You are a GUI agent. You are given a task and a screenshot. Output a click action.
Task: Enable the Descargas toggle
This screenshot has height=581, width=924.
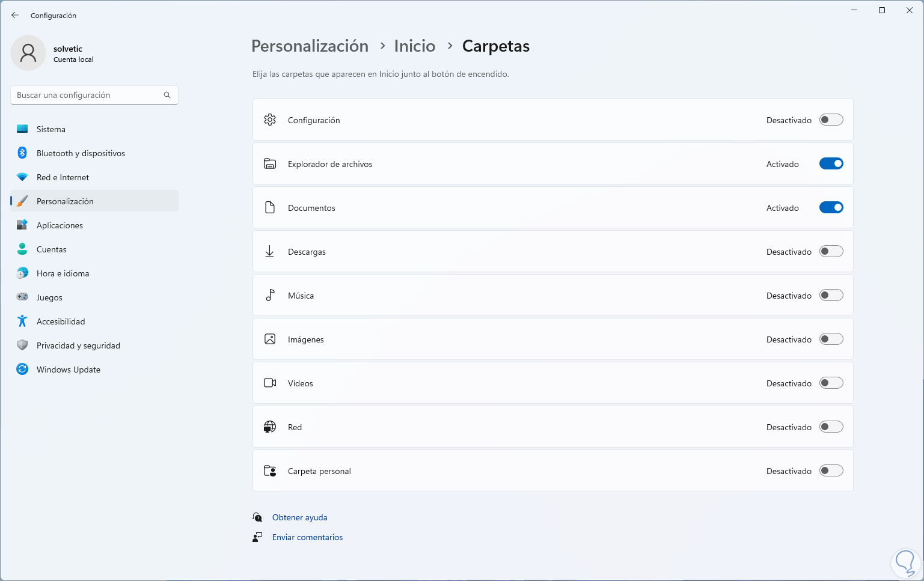pos(831,252)
